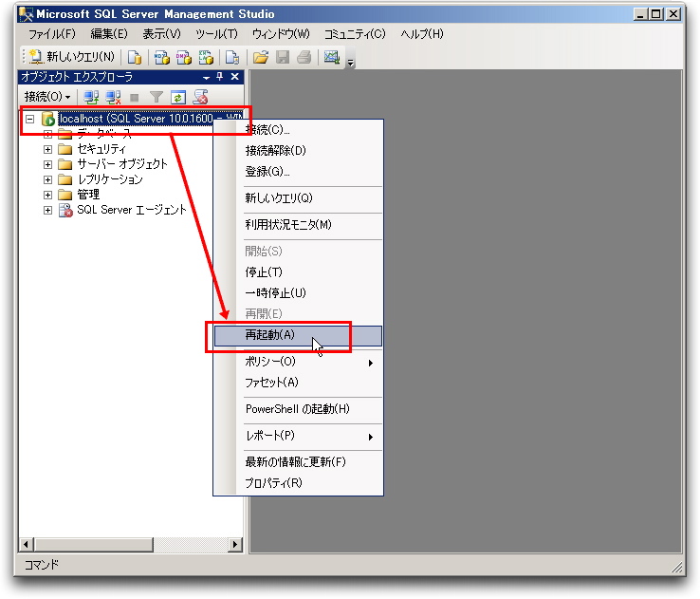Image resolution: width=700 pixels, height=599 pixels.
Task: Open the ヘルプ(H) menu
Action: [x=422, y=34]
